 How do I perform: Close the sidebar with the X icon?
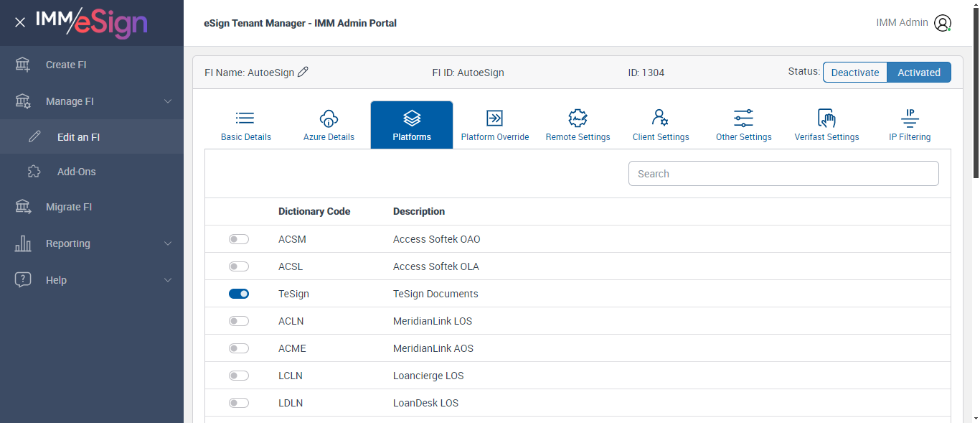(x=20, y=22)
